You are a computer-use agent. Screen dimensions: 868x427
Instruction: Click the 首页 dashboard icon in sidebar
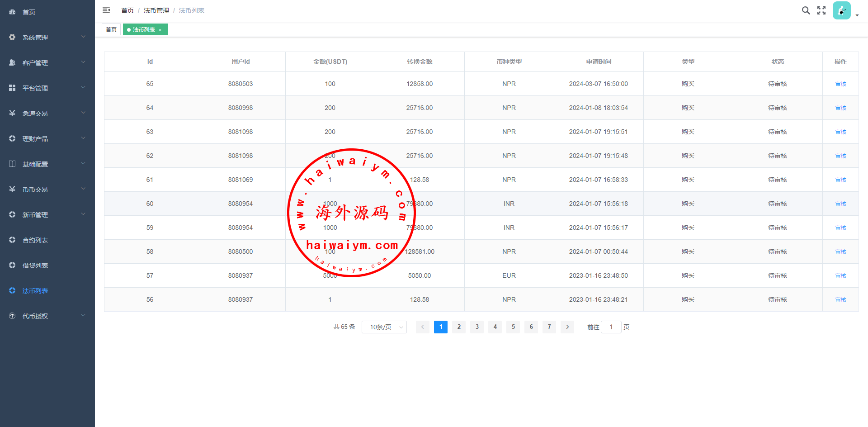click(x=12, y=12)
